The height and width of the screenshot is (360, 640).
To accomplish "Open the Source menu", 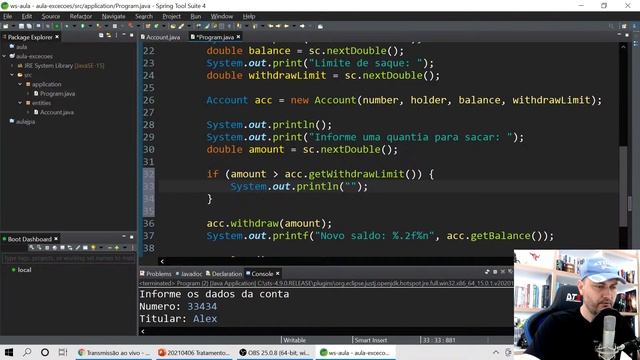I will point(51,16).
